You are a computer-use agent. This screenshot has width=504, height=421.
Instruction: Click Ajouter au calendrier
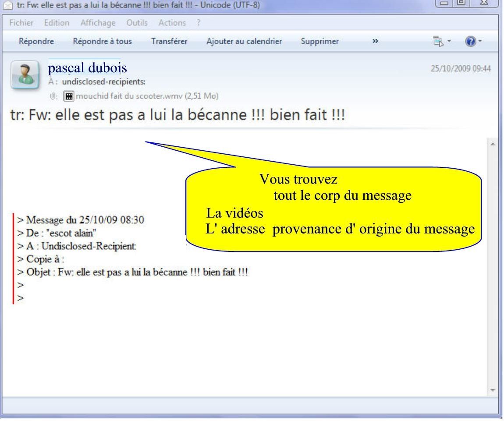244,42
